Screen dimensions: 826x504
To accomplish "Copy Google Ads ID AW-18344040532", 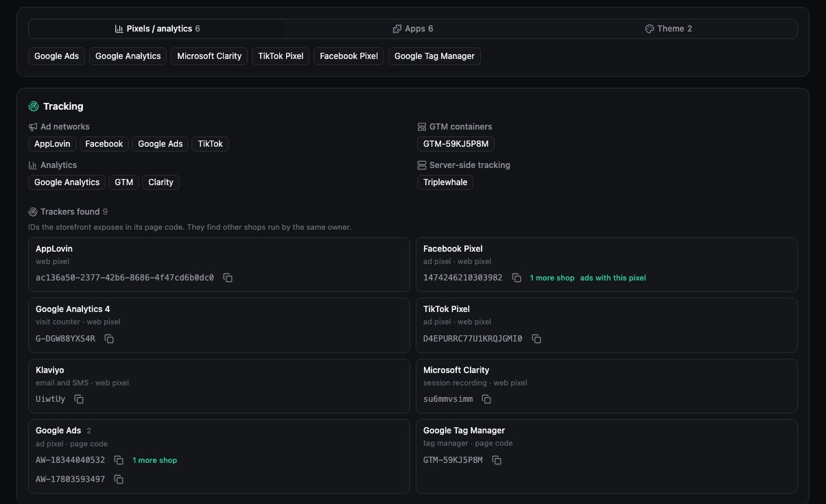I will [x=119, y=460].
